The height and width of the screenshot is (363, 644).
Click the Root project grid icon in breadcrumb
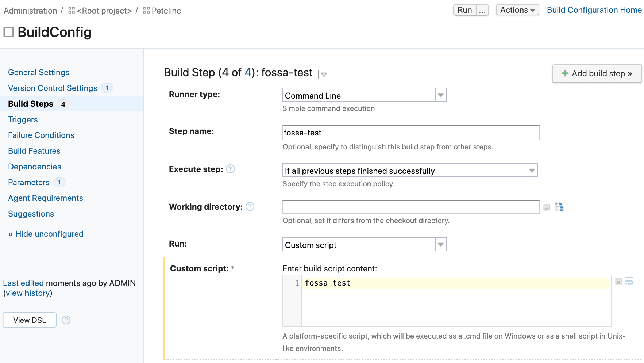[x=72, y=11]
